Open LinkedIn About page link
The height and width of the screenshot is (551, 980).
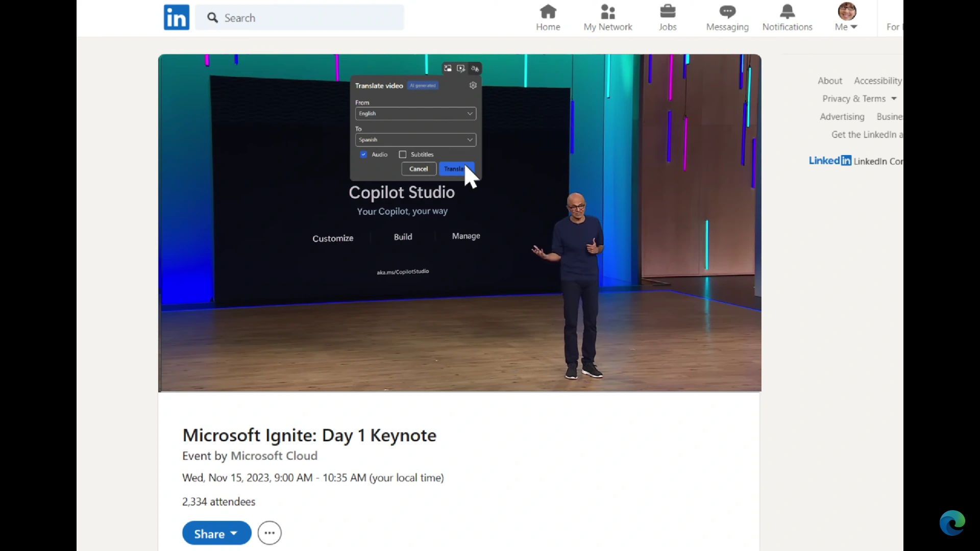(829, 80)
